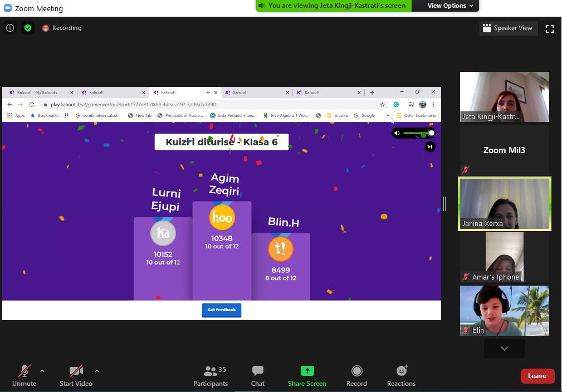Switch to Speaker View layout
562x392 pixels.
507,28
